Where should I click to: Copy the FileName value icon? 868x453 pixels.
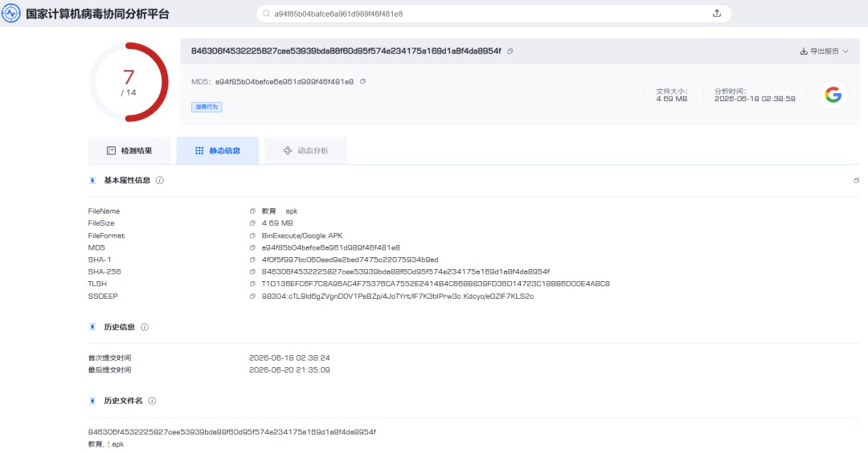coord(252,211)
